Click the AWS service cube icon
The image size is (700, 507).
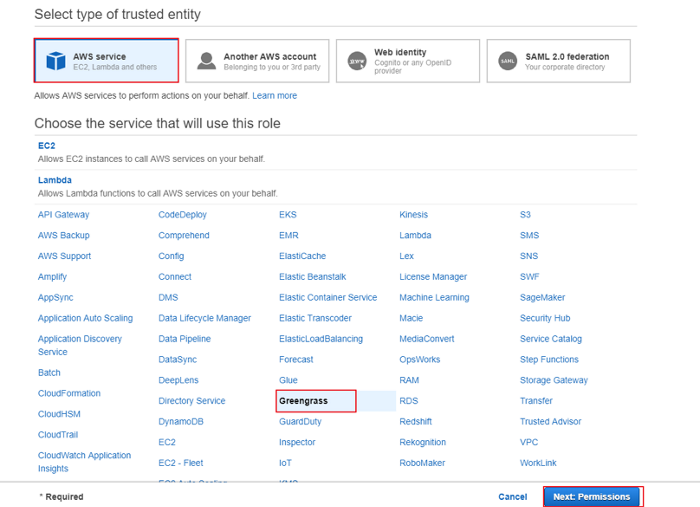56,61
